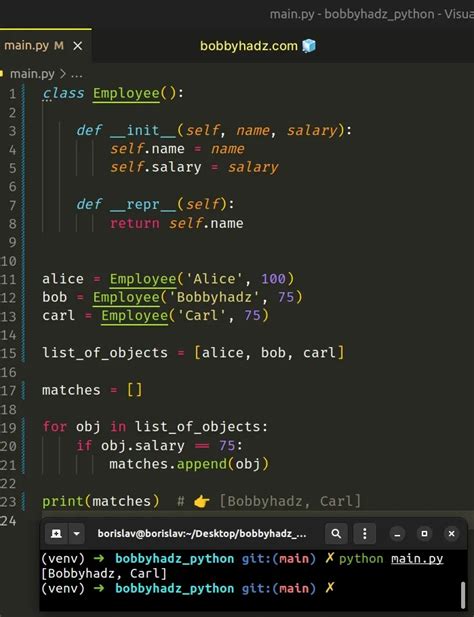Click line number 23 in the gutter
The width and height of the screenshot is (474, 617).
(9, 502)
